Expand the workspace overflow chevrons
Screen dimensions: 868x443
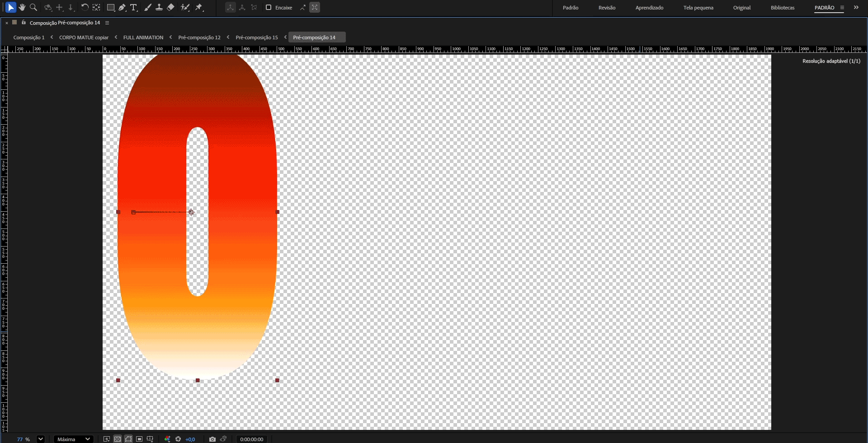click(856, 8)
